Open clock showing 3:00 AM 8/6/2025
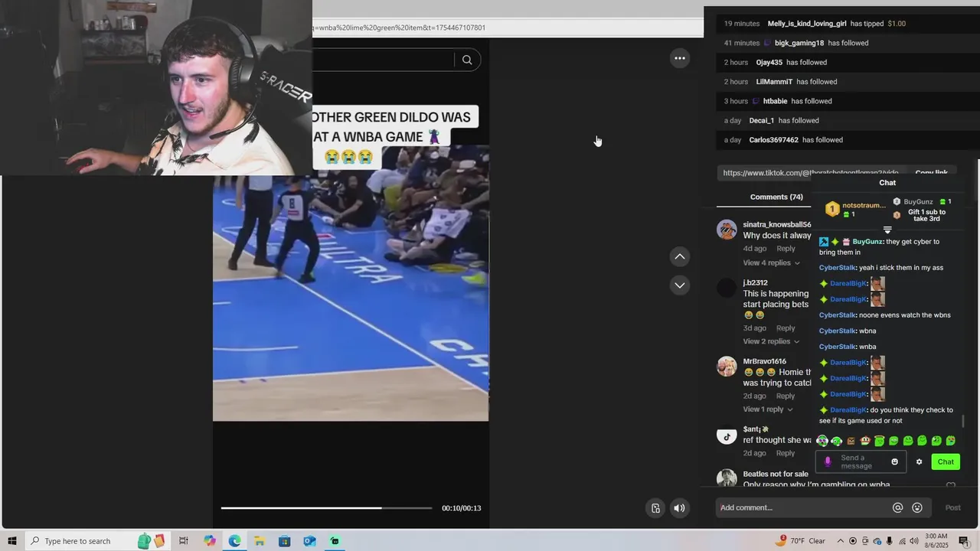This screenshot has width=980, height=551. click(x=936, y=541)
